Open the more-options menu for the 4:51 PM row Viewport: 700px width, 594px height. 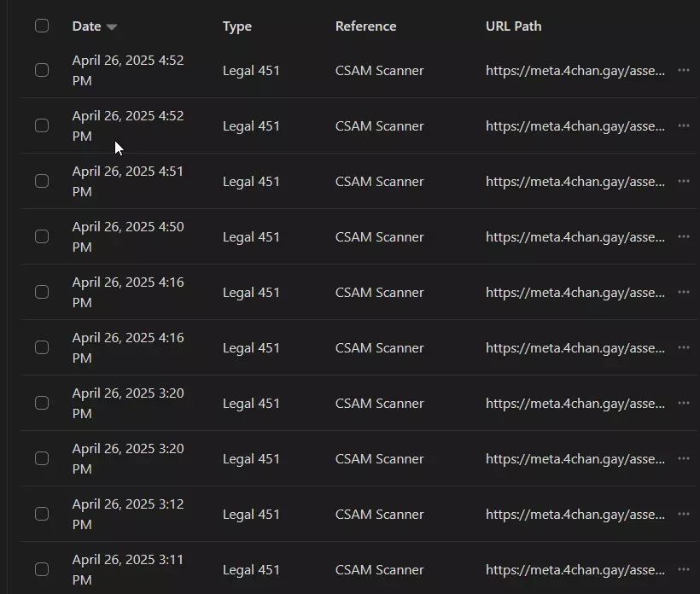pyautogui.click(x=684, y=181)
